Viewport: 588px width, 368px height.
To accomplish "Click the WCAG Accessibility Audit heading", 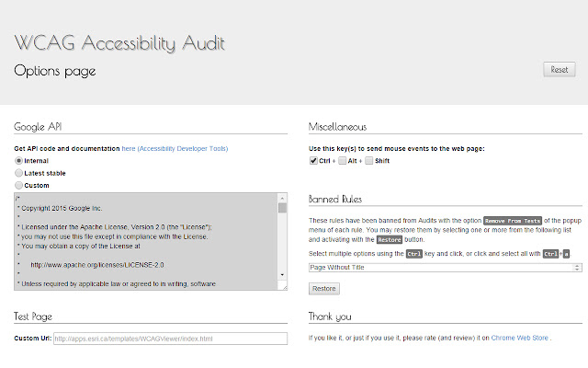I will (119, 43).
